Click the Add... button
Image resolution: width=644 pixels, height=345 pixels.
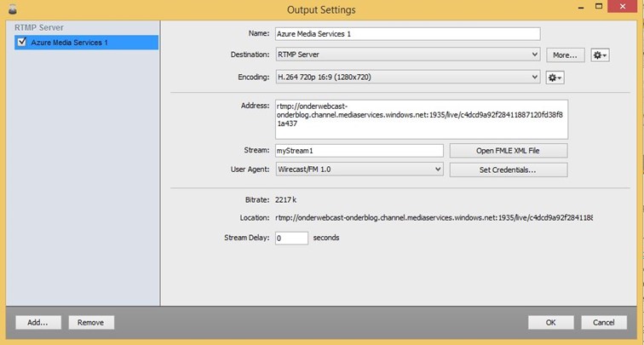(x=38, y=322)
